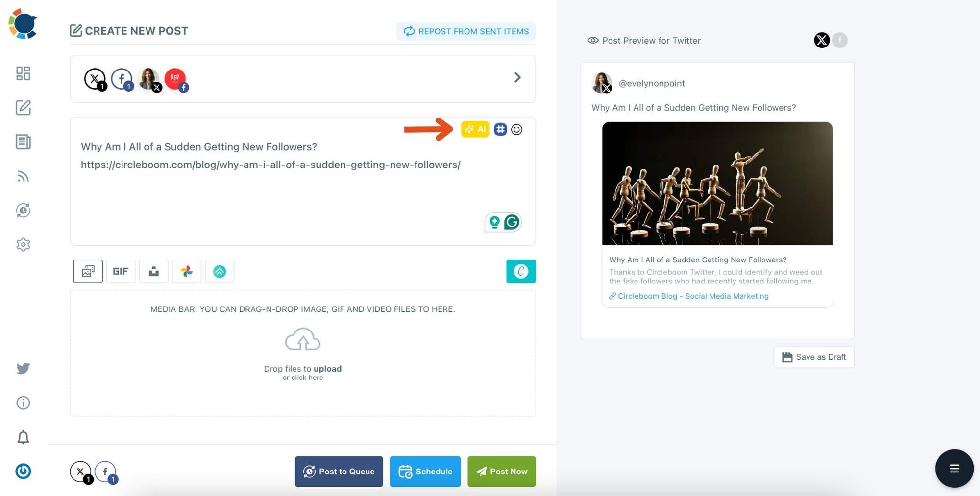980x496 pixels.
Task: Open notifications from the bell icon
Action: (x=23, y=437)
